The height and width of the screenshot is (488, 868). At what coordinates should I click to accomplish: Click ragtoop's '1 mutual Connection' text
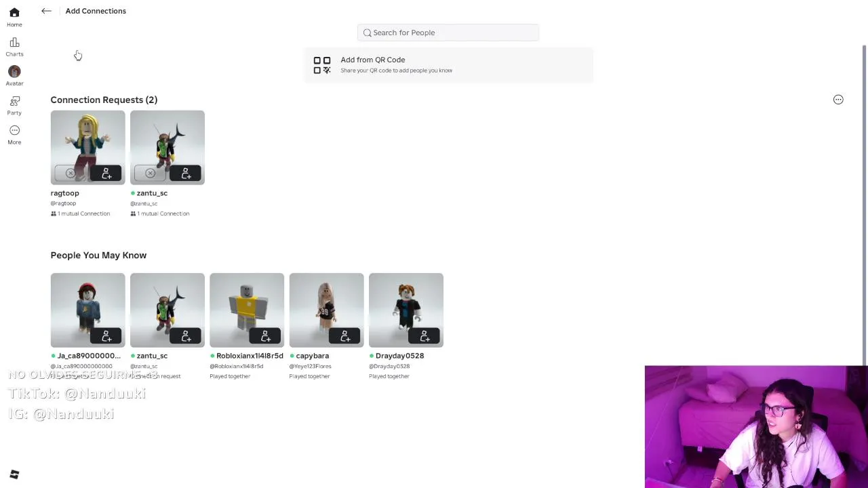[x=83, y=213]
